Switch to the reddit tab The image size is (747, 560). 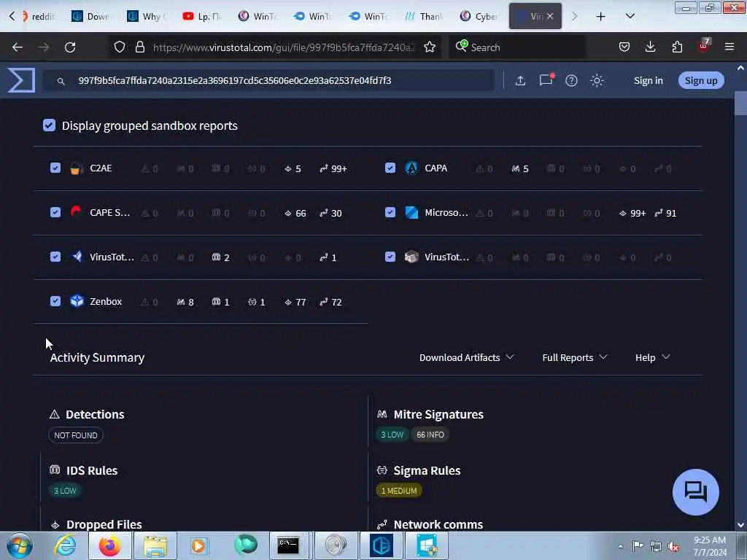38,17
